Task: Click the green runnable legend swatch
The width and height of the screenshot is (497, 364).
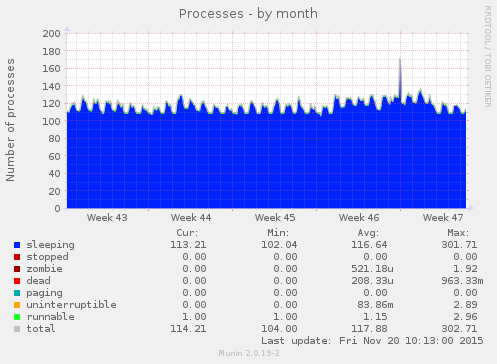Action: point(17,317)
